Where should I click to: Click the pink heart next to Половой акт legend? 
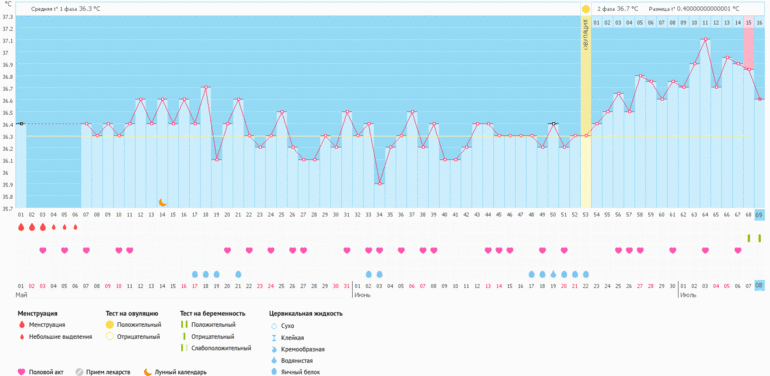point(21,372)
